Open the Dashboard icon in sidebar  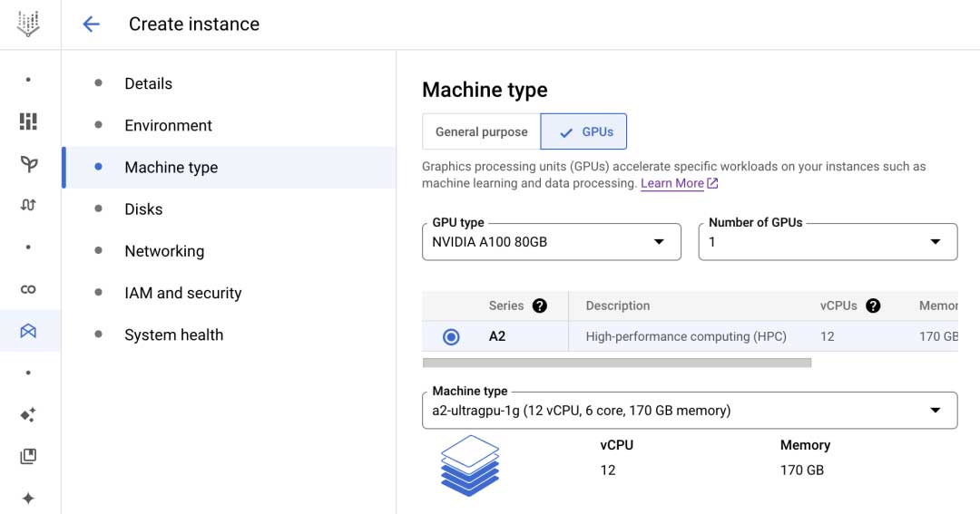pos(29,121)
